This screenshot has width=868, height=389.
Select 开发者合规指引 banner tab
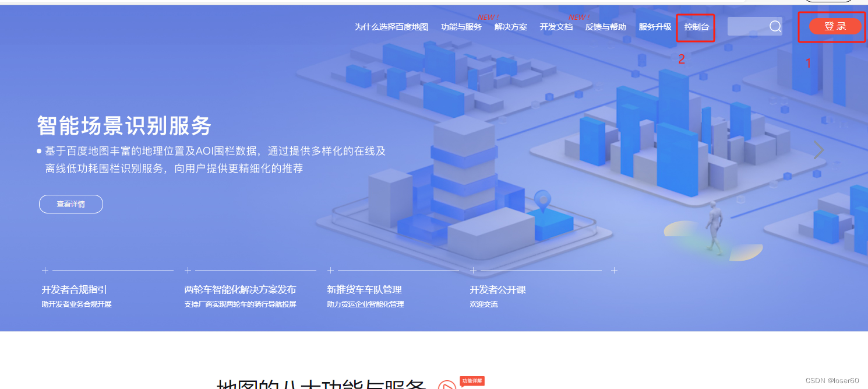tap(74, 289)
